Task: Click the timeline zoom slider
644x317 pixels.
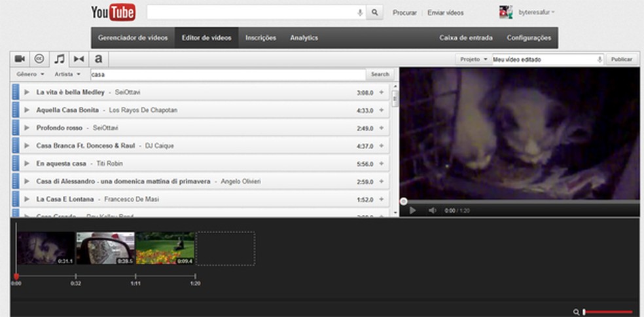Action: click(608, 312)
